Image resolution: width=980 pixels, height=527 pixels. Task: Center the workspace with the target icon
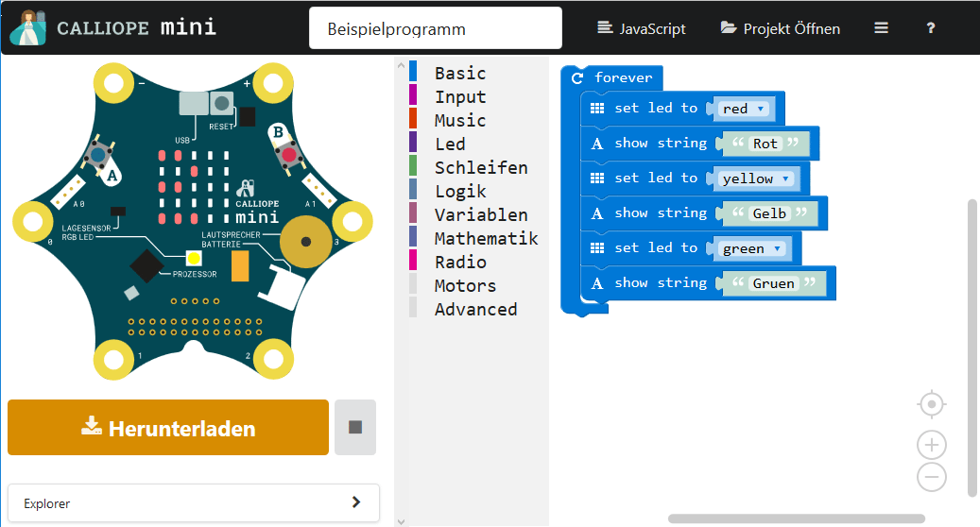click(x=931, y=404)
